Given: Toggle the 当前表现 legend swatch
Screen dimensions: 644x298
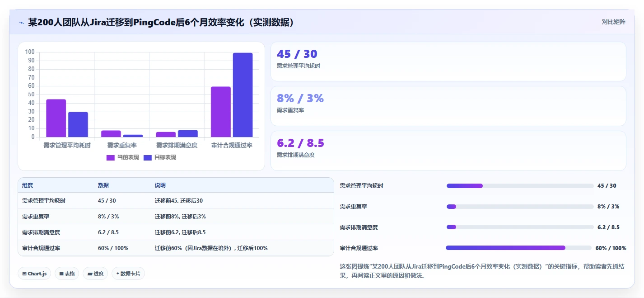Looking at the screenshot, I should [x=111, y=157].
